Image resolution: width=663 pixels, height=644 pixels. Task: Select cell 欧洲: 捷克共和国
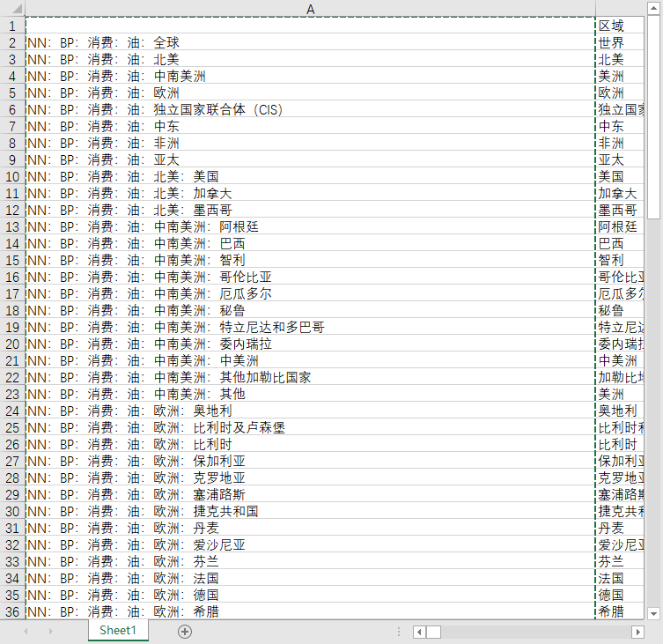(310, 512)
